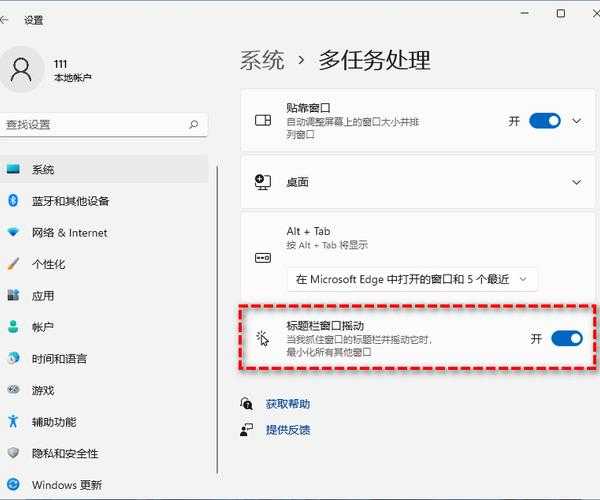Click the back arrow next to 设置
600x500 pixels.
click(x=4, y=20)
